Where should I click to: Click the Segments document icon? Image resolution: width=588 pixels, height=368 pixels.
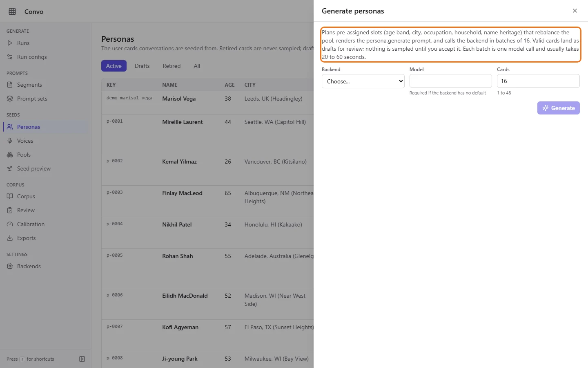(x=10, y=85)
